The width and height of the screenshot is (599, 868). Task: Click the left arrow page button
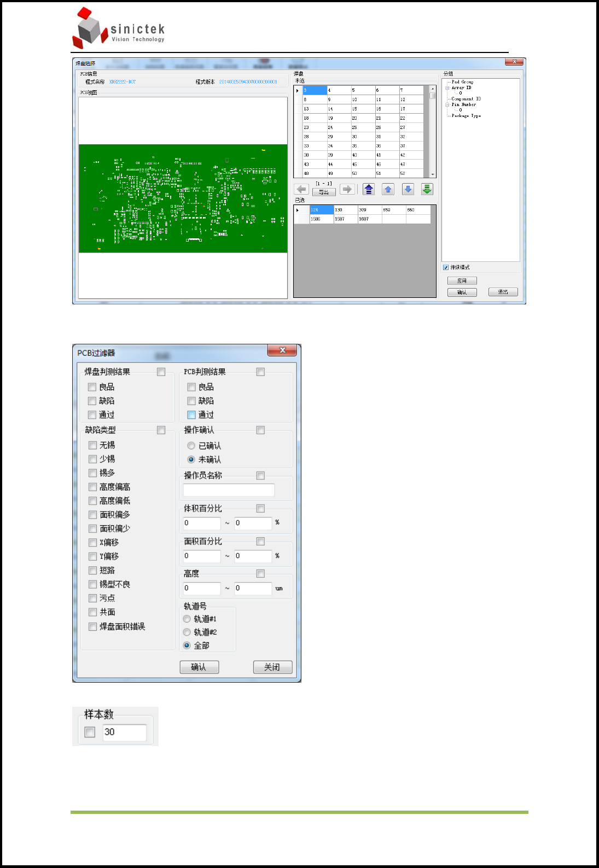(x=301, y=189)
